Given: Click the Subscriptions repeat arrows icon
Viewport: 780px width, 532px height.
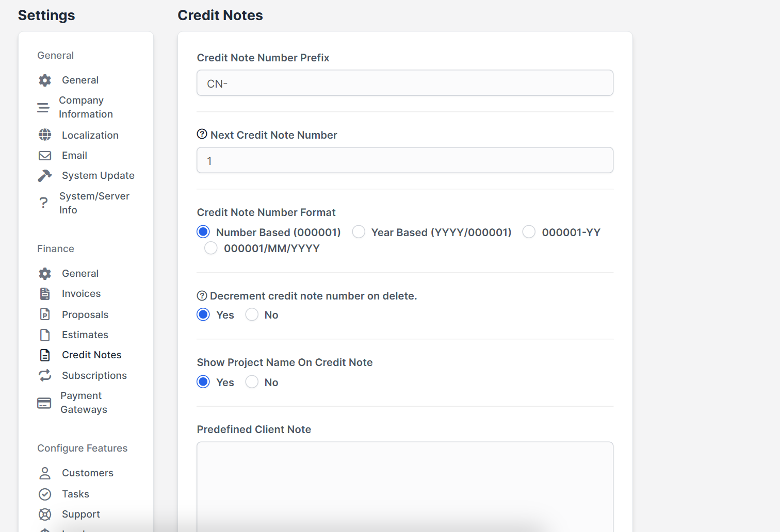Looking at the screenshot, I should coord(45,375).
